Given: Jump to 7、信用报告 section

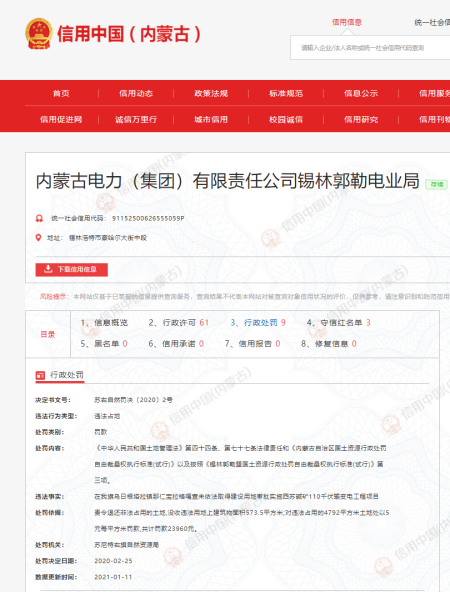Looking at the screenshot, I should (x=253, y=344).
